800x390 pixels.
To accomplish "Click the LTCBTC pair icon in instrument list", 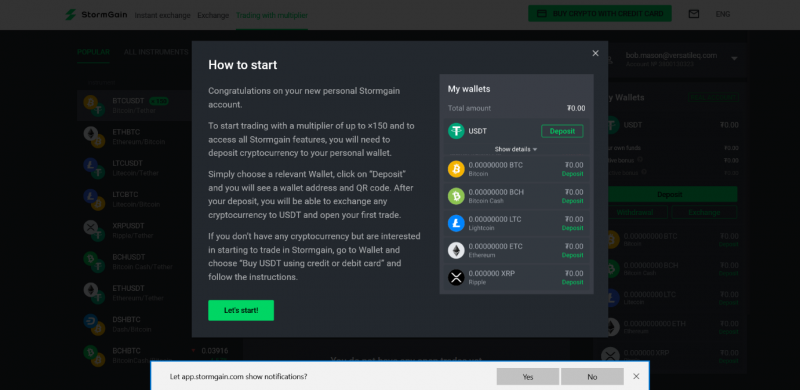I will (x=94, y=199).
